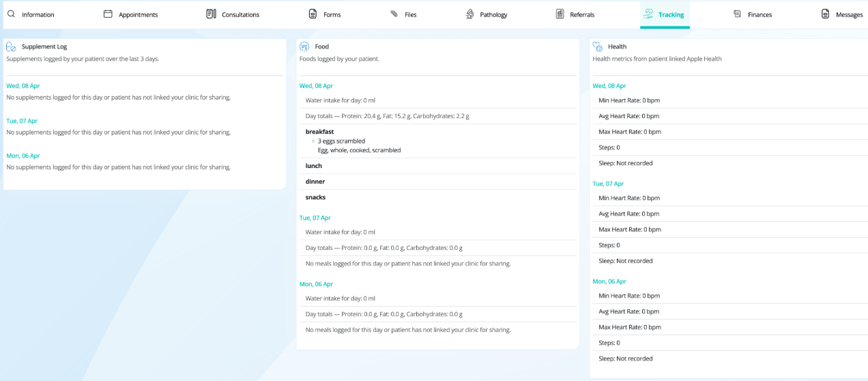868x381 pixels.
Task: Click the Messages icon
Action: 825,14
